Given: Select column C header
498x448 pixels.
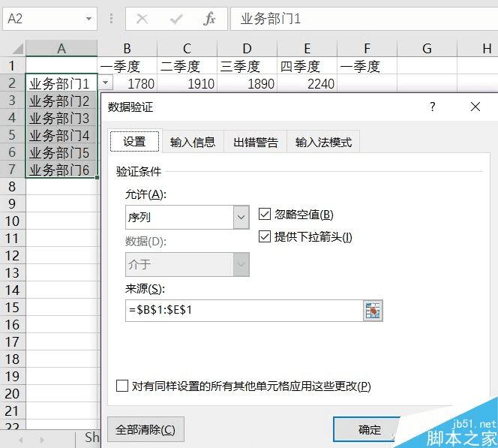Looking at the screenshot, I should [x=187, y=49].
